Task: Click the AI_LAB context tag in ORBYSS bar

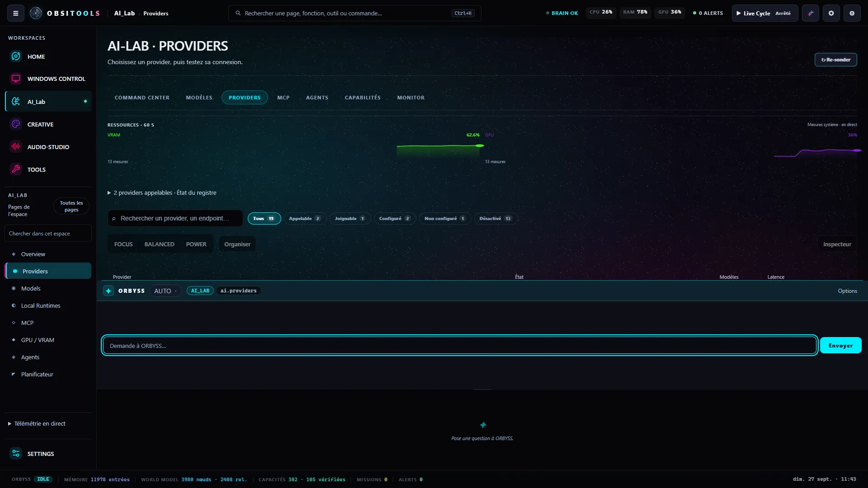Action: pos(200,291)
